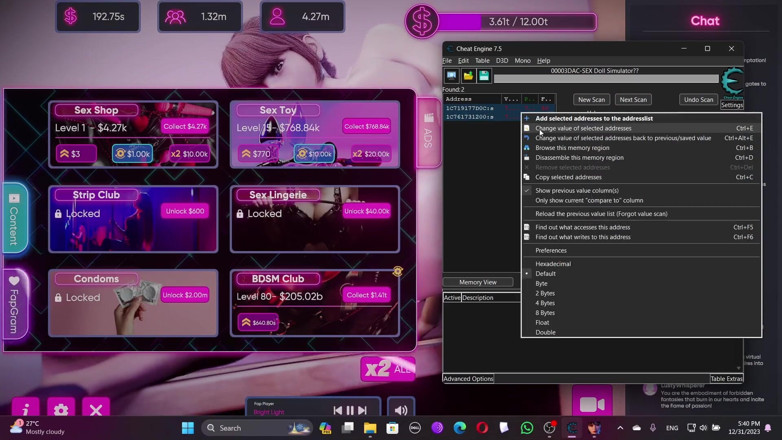Collect $1.41t from BDSM Club

pyautogui.click(x=367, y=295)
